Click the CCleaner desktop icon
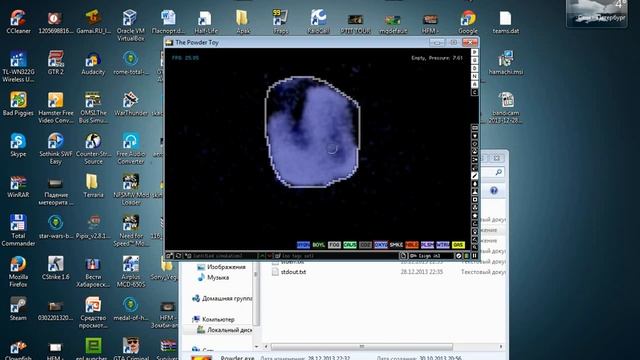Screen dimensions: 640x360 point(18,22)
